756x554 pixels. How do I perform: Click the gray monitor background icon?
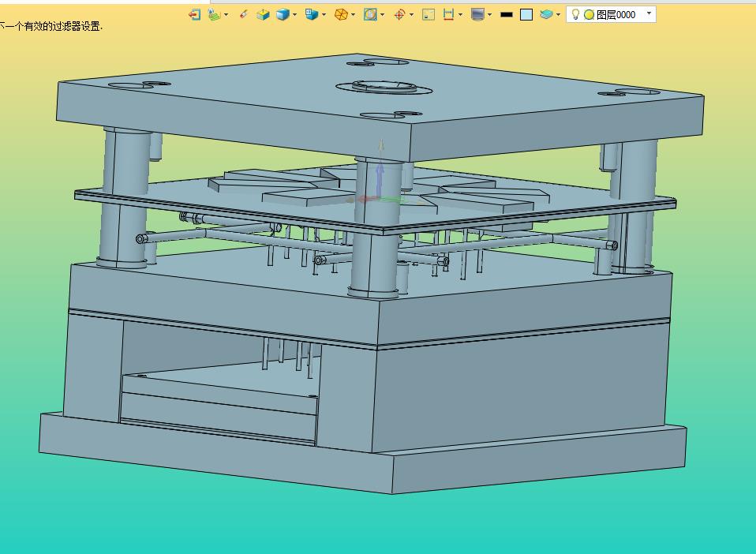(x=477, y=14)
